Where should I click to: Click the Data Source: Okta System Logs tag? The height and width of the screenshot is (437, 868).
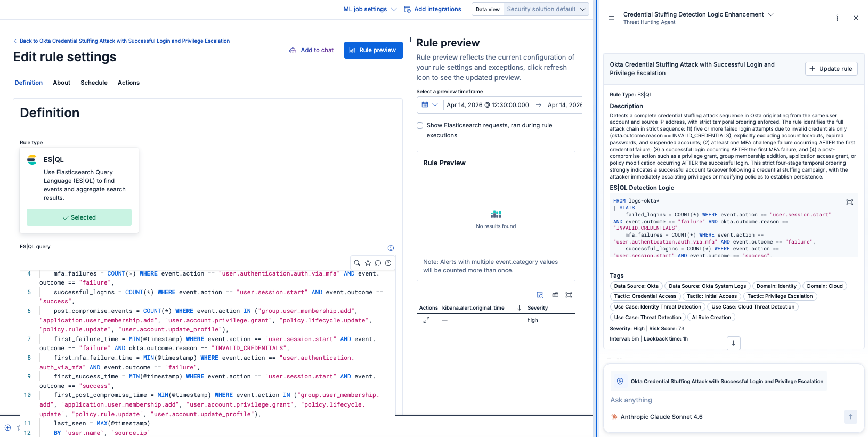[708, 286]
